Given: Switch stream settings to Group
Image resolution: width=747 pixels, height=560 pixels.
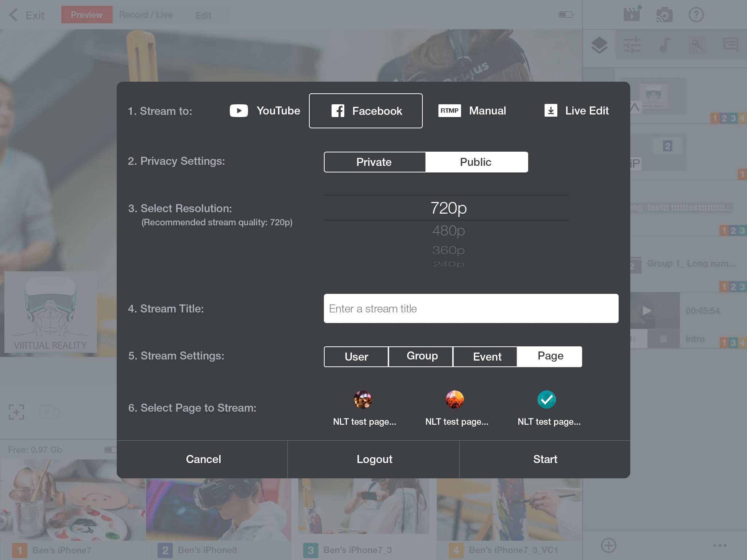Looking at the screenshot, I should coord(422,356).
